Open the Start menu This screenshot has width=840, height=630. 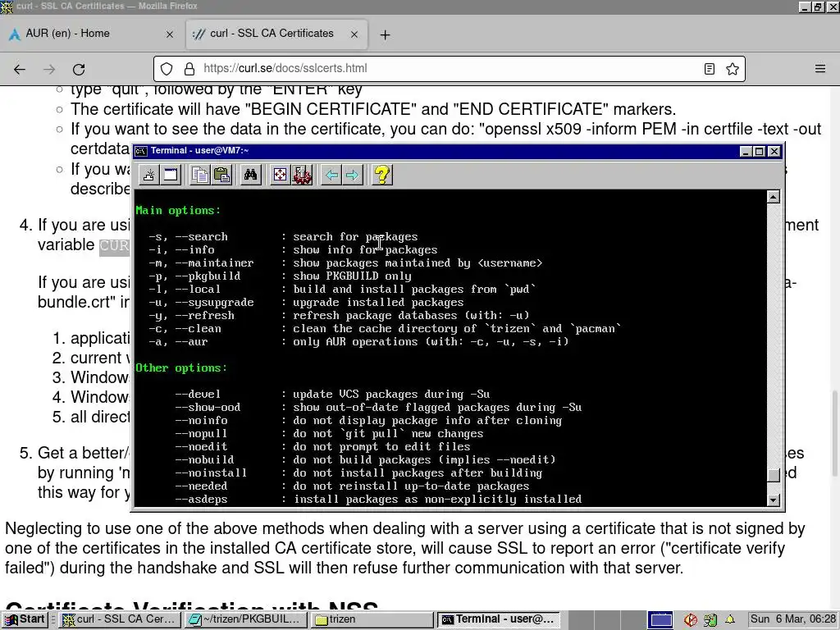pyautogui.click(x=25, y=619)
